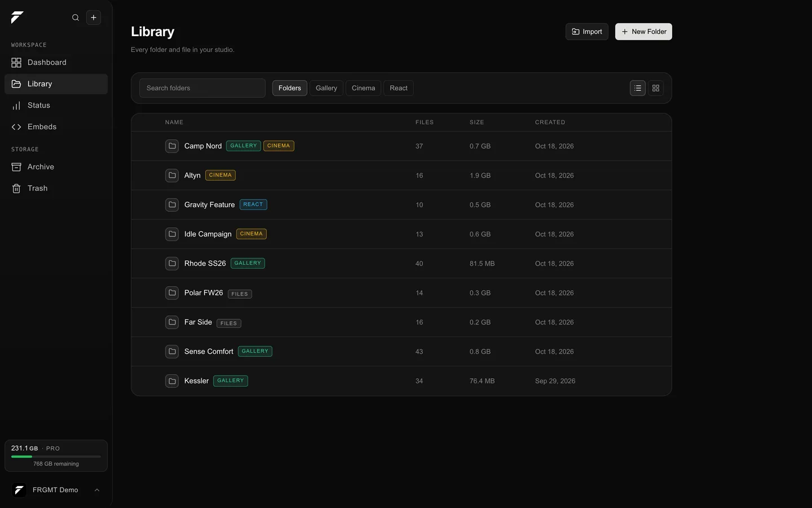Select the Polar FW26 folder icon

172,293
